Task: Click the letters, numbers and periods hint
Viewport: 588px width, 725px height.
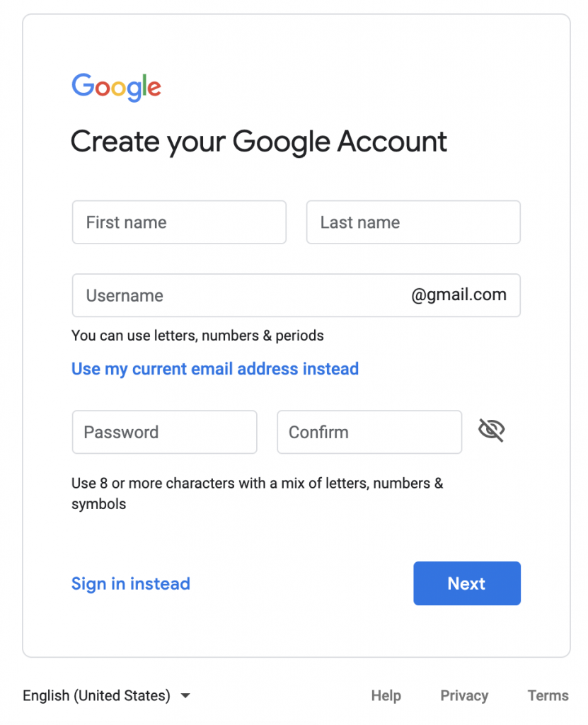Action: coord(197,336)
